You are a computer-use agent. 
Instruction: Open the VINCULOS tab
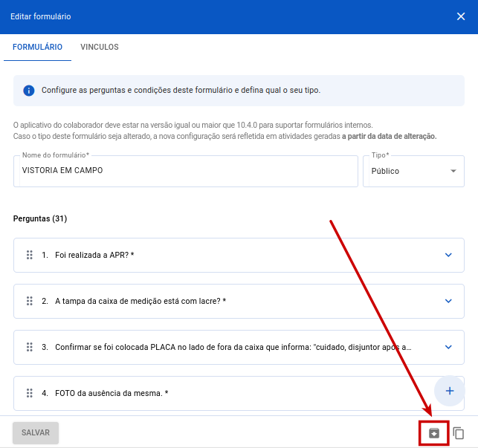pos(100,47)
